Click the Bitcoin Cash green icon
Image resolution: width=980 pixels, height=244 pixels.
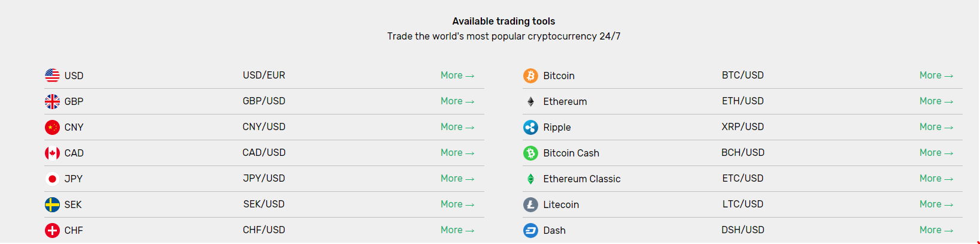tap(530, 153)
